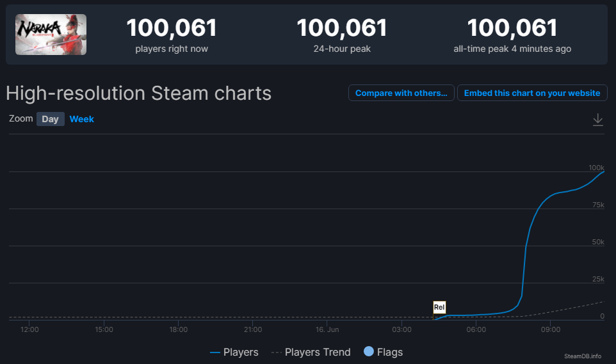Select the Day zoom option
The width and height of the screenshot is (616, 364).
pyautogui.click(x=51, y=119)
